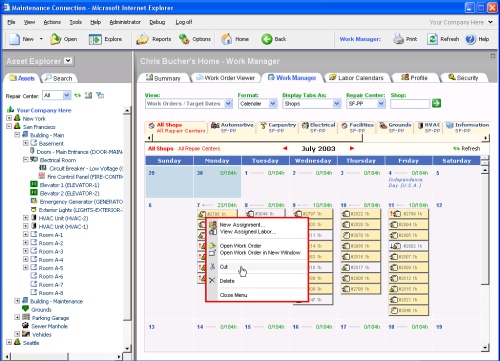This screenshot has width=500, height=361.
Task: Open the Labor Calendars tab
Action: (356, 78)
